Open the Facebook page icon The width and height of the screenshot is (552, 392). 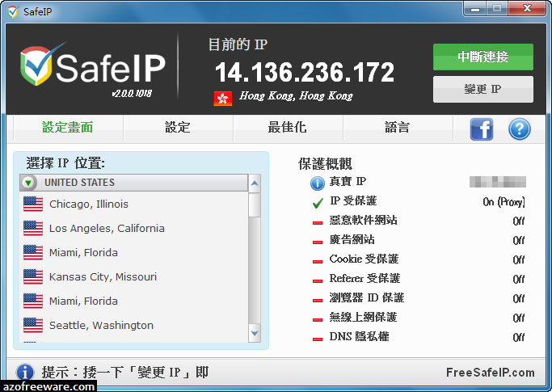(x=481, y=129)
